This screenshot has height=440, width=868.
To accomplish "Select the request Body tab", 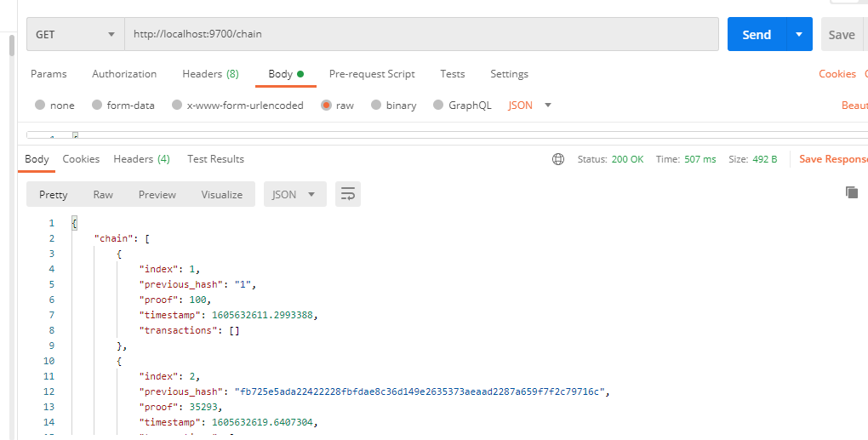I will 286,74.
